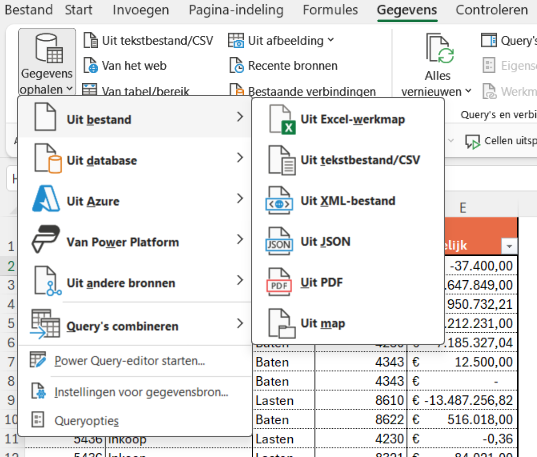Screen dimensions: 537x457
Task: Select Uit database menu entry
Action: point(135,158)
